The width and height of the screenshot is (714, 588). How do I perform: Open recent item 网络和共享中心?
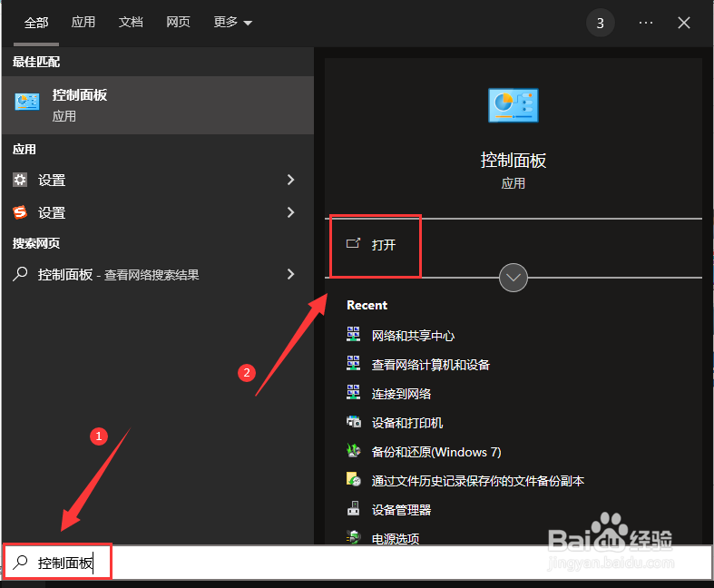413,336
